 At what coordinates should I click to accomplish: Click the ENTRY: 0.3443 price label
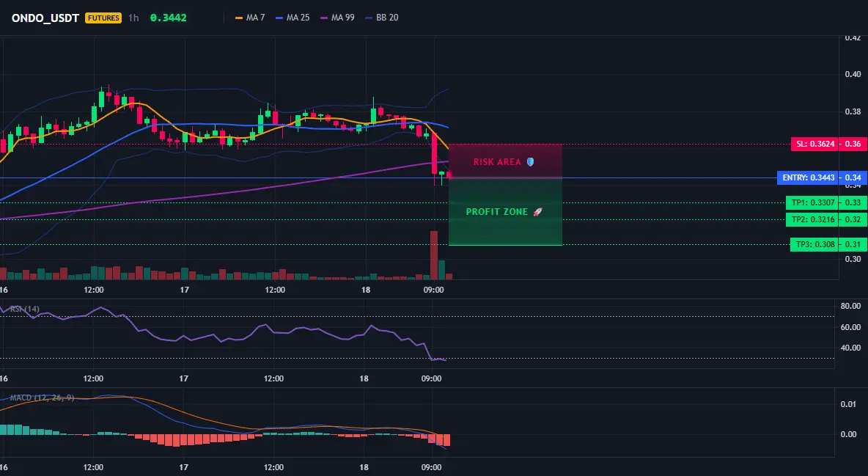point(808,178)
